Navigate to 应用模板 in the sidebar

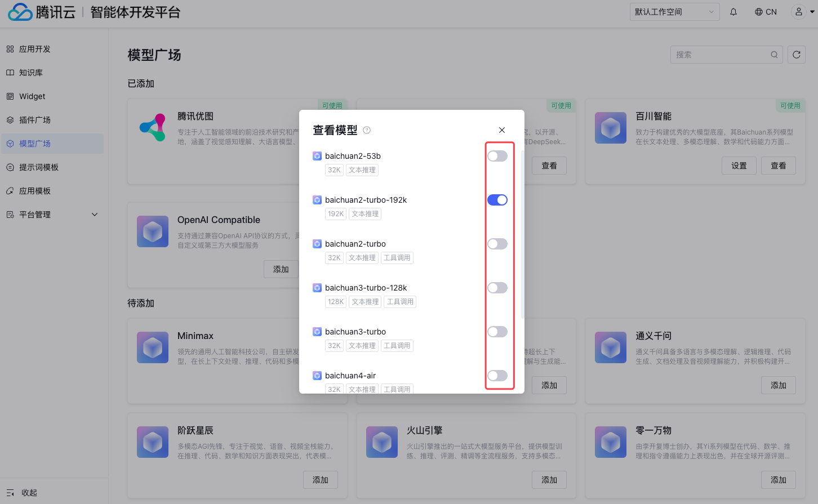[52, 191]
